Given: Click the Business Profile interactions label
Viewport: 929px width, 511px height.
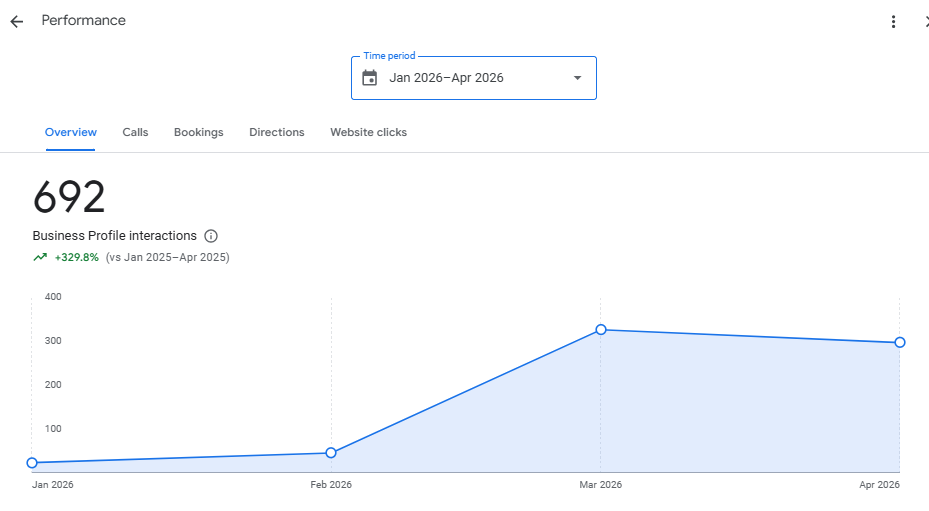Looking at the screenshot, I should point(114,236).
